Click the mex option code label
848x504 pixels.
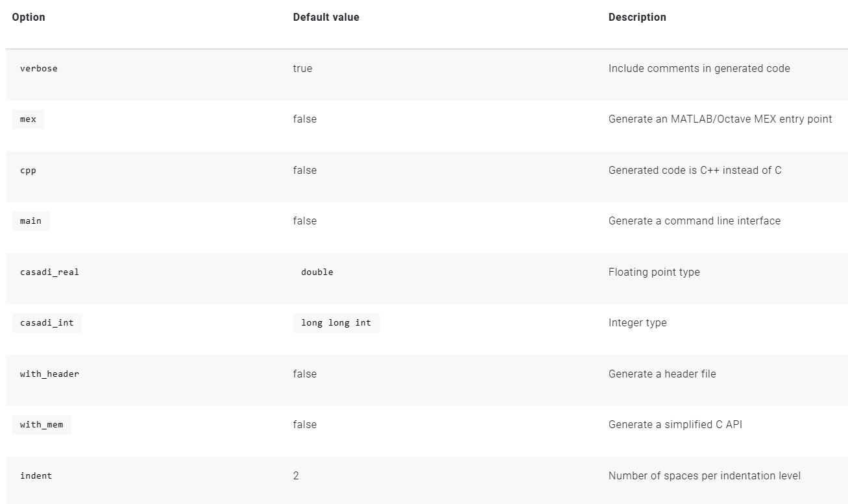(x=28, y=119)
